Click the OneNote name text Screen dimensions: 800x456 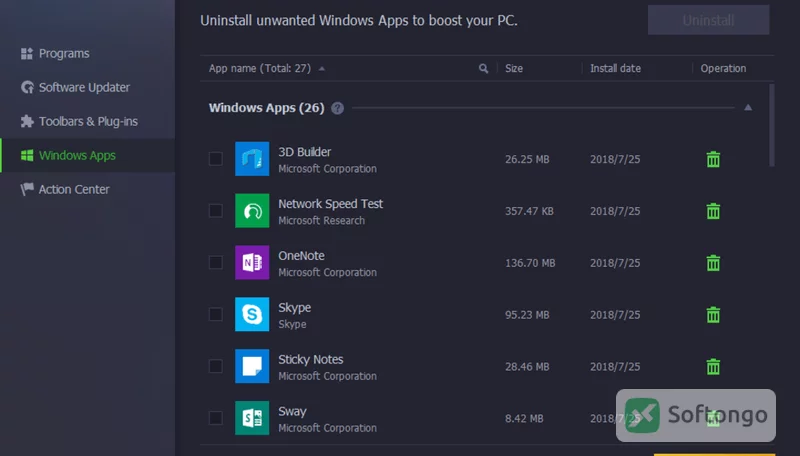point(301,256)
